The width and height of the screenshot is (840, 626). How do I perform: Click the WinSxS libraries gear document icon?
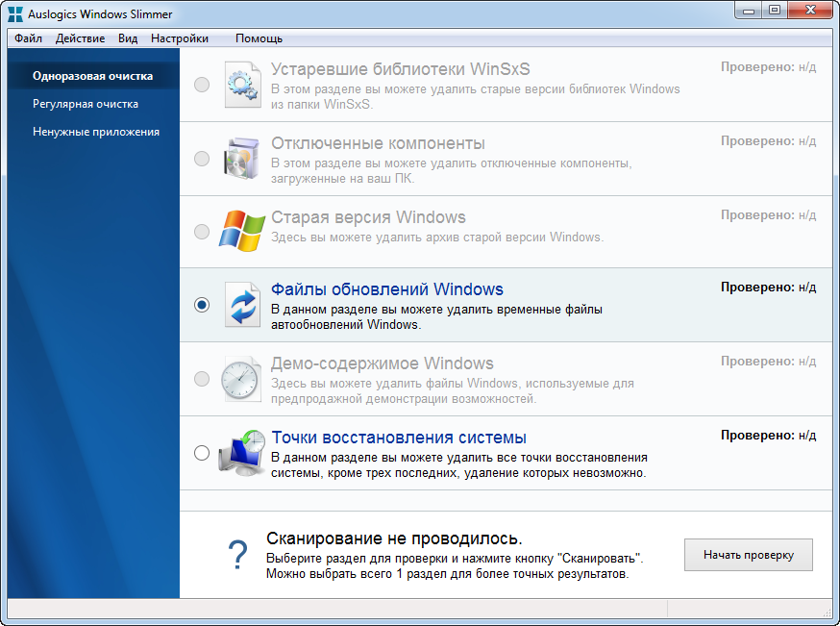pyautogui.click(x=243, y=85)
